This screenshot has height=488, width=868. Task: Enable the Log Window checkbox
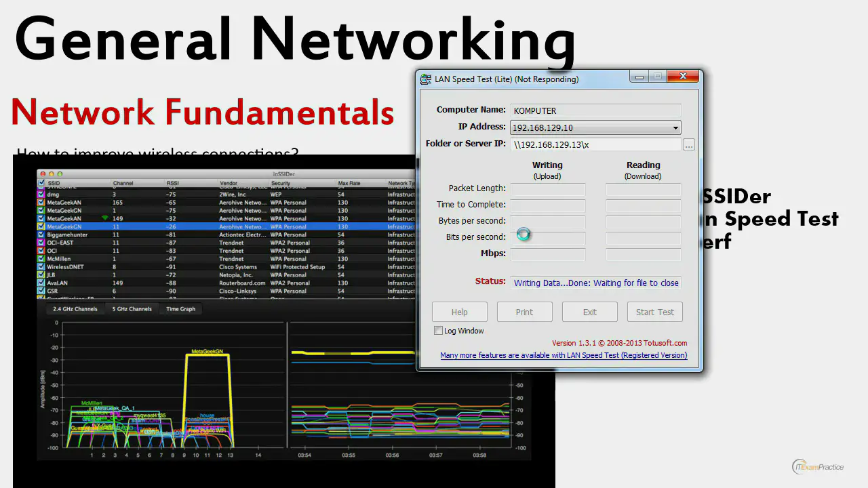(438, 331)
